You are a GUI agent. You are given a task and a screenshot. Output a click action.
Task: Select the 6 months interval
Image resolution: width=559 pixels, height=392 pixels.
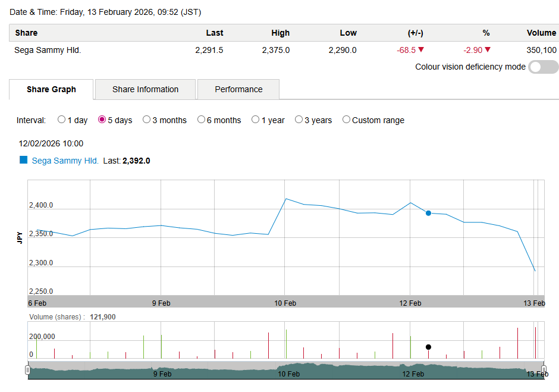[202, 120]
